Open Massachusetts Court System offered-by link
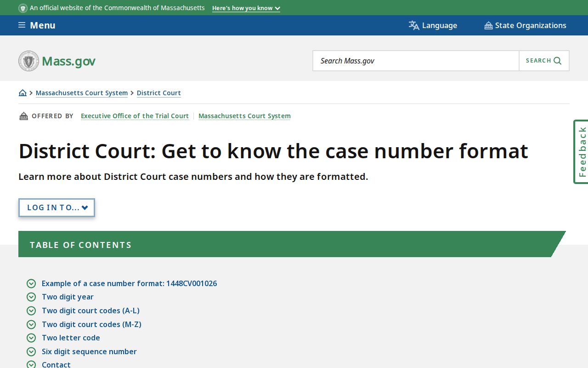This screenshot has height=368, width=588. [244, 116]
